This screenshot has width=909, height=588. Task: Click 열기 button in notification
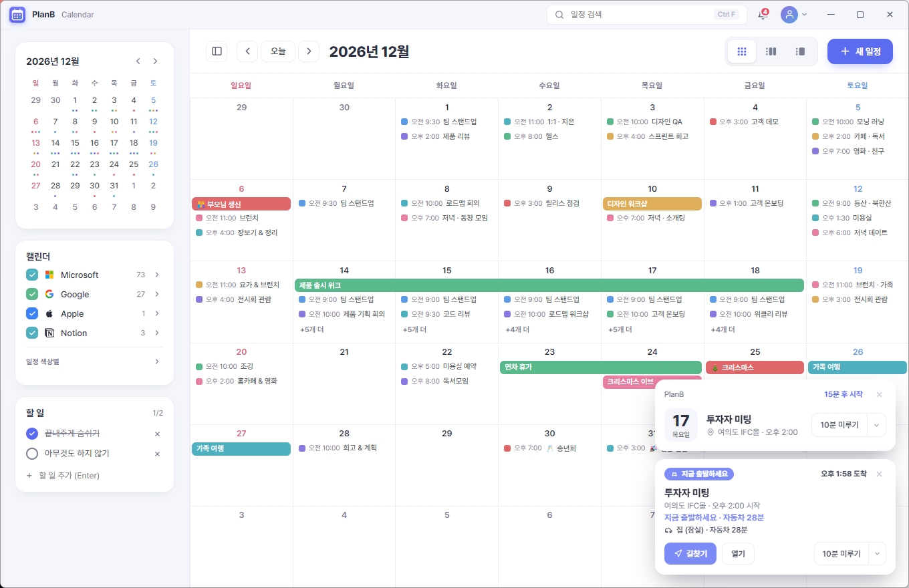click(x=738, y=553)
